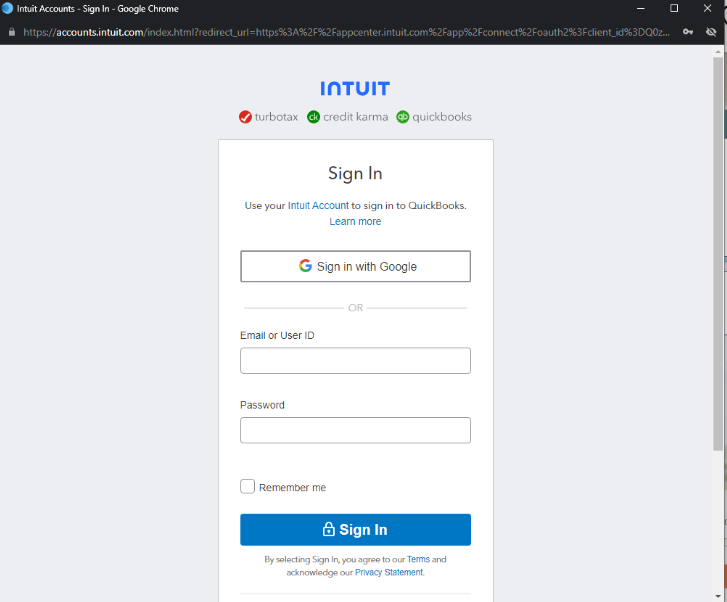Open the Intuit Account link
The height and width of the screenshot is (602, 727).
pos(318,205)
